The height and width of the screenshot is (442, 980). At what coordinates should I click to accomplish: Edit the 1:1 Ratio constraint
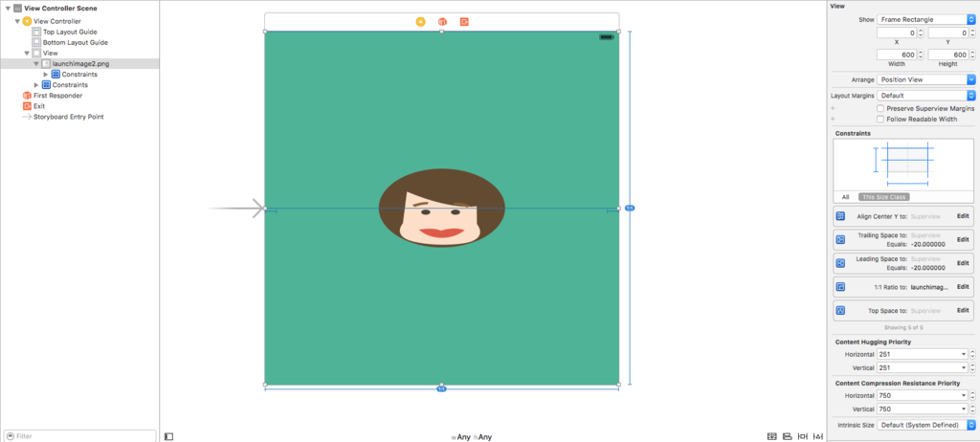point(963,287)
